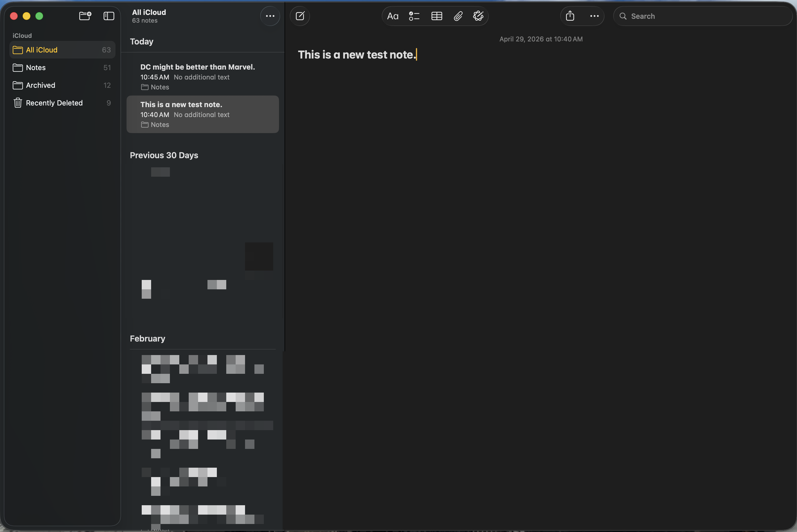Create a new note with compose icon
This screenshot has height=532, width=797.
click(300, 16)
